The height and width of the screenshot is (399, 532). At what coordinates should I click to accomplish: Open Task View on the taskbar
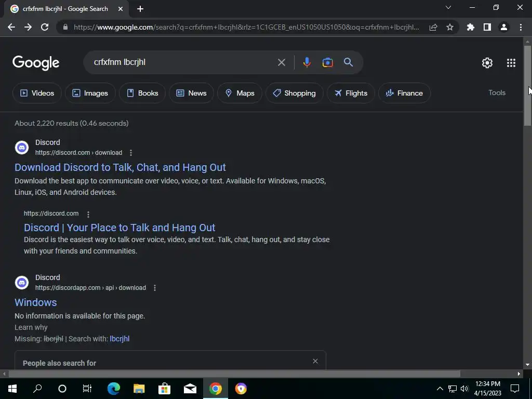[x=87, y=389]
